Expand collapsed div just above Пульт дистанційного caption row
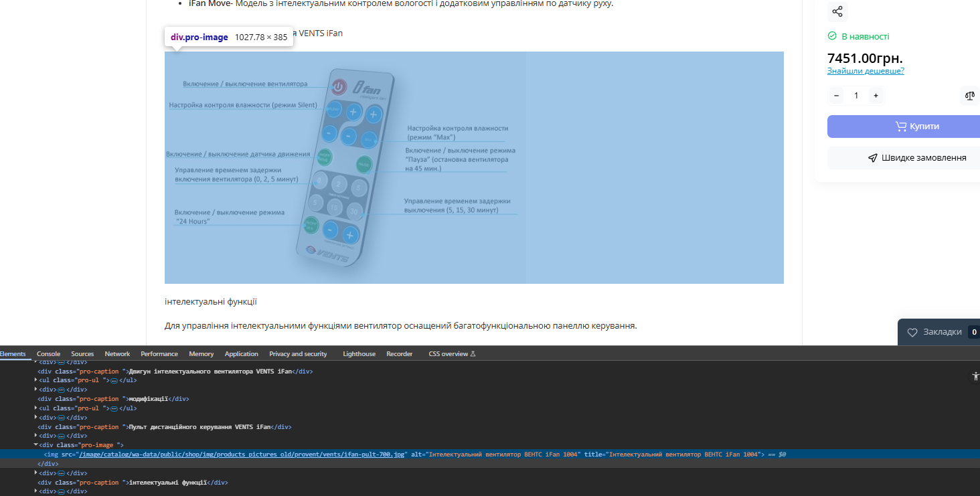This screenshot has height=496, width=980. 35,418
